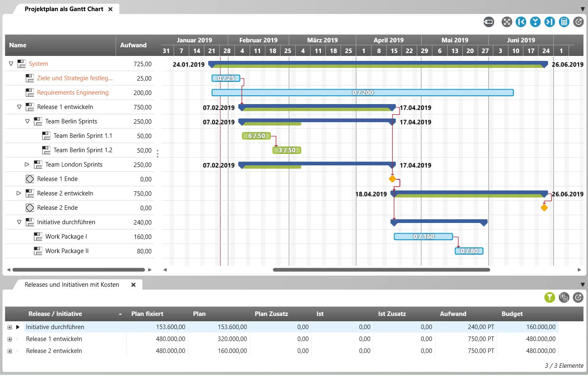The width and height of the screenshot is (588, 376).
Task: Jump to today marker in Gantt toolbar
Action: 535,22
